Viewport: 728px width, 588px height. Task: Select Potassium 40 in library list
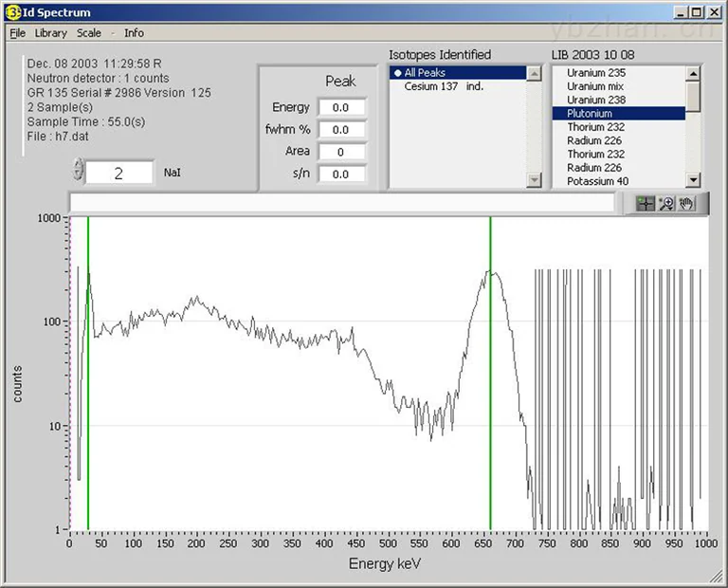click(x=618, y=181)
